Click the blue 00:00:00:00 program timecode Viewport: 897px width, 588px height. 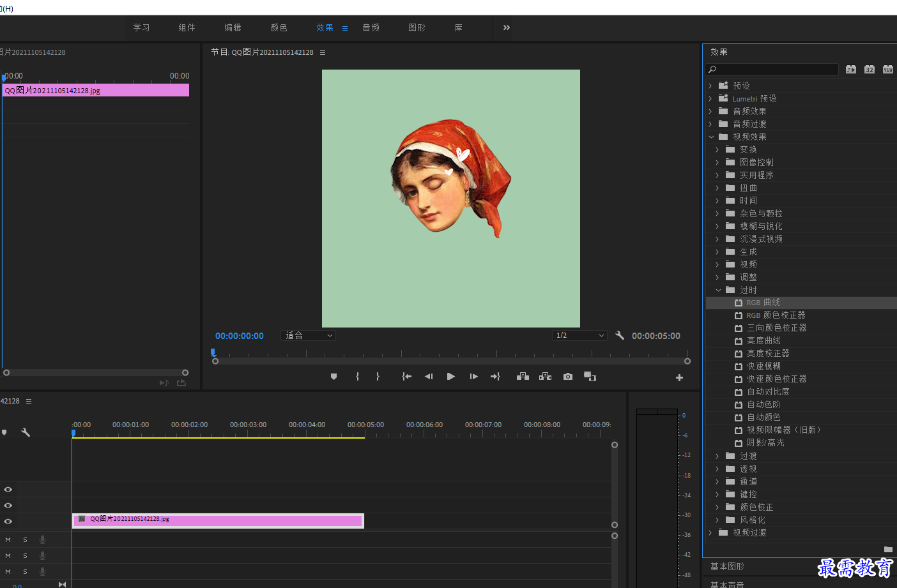point(240,336)
